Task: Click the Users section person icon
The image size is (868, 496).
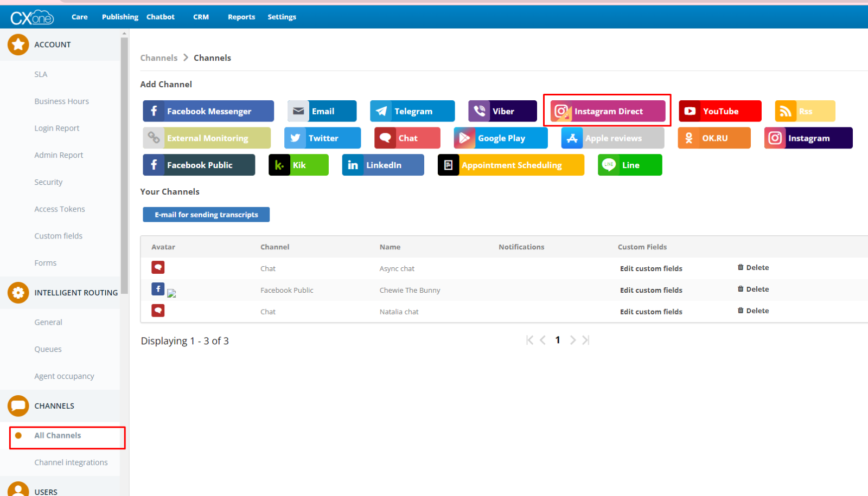Action: (x=18, y=489)
